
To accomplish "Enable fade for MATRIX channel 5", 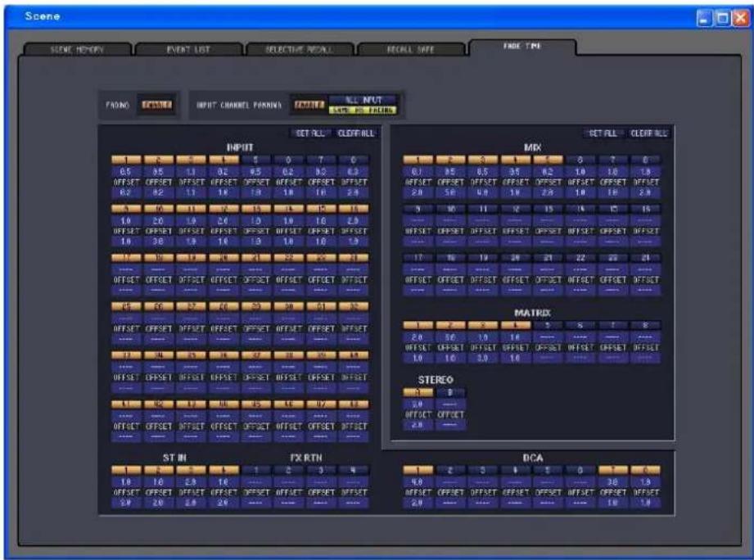I will coord(549,325).
